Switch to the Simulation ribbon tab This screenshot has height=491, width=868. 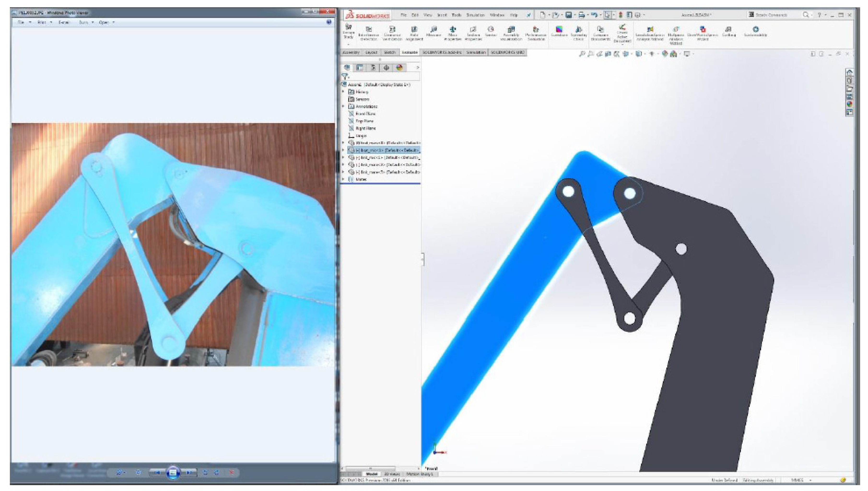pos(476,52)
